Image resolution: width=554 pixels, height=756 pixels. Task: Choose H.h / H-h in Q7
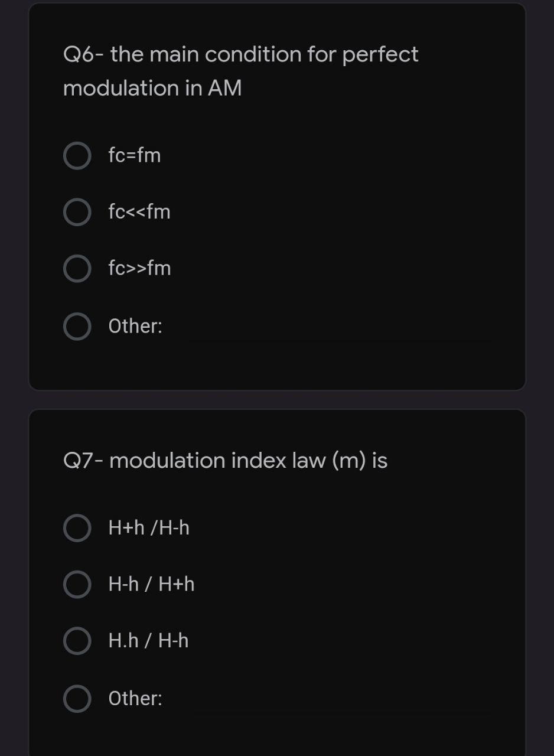pyautogui.click(x=77, y=640)
